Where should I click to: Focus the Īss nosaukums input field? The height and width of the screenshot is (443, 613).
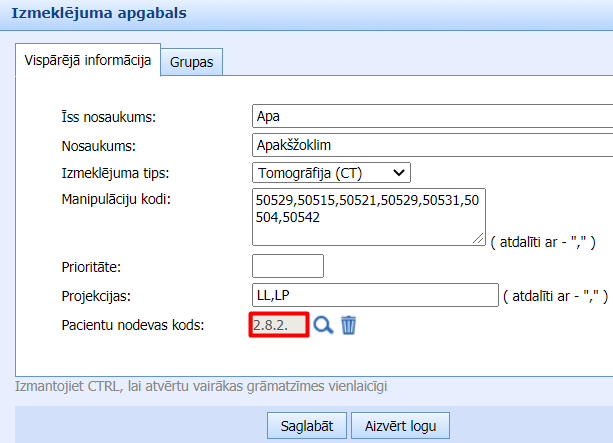tap(432, 116)
